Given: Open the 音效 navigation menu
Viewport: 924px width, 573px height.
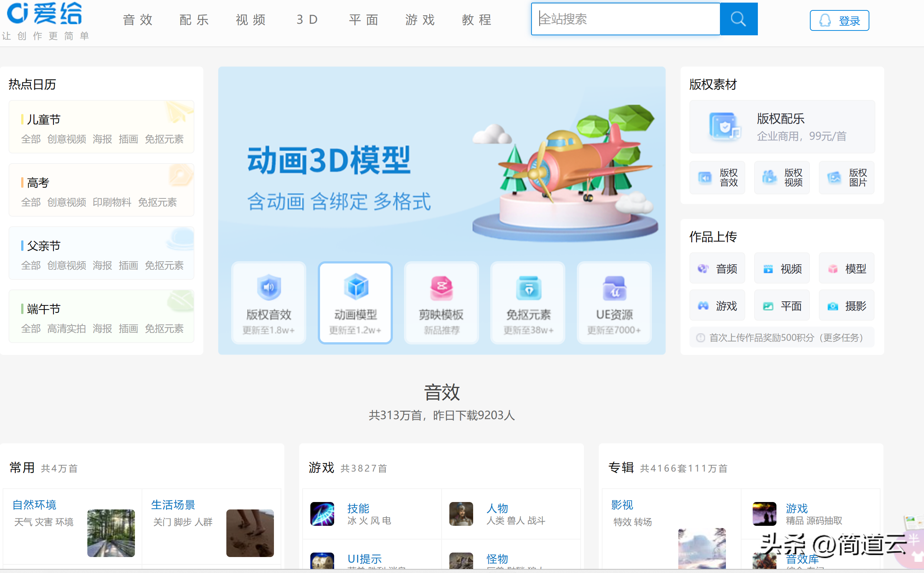Looking at the screenshot, I should pos(138,19).
